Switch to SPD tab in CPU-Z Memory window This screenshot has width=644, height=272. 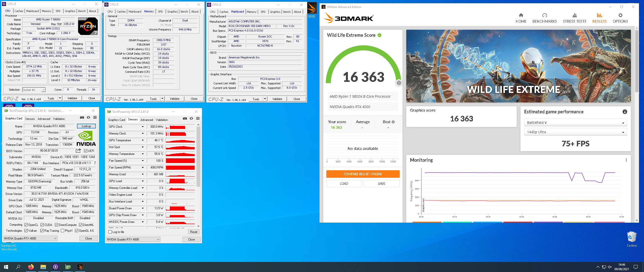point(160,12)
